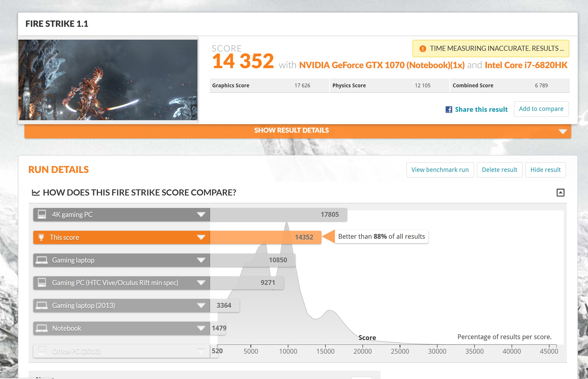The height and width of the screenshot is (379, 588).
Task: Click the 4K gaming PC score bar 17805
Action: tap(278, 215)
